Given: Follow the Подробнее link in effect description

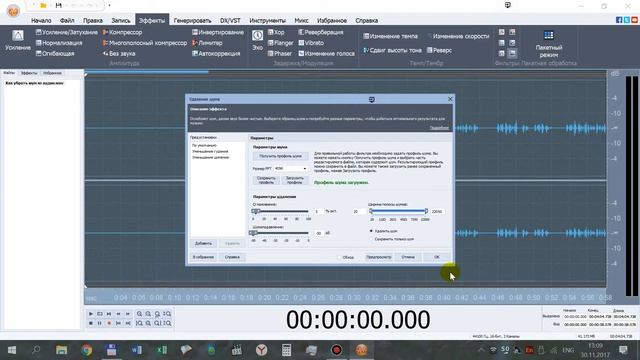Looking at the screenshot, I should [x=439, y=128].
